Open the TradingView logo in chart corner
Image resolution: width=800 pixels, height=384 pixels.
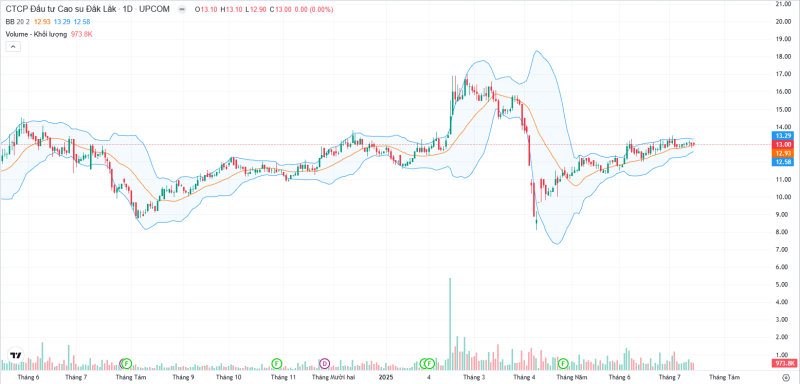pyautogui.click(x=16, y=355)
